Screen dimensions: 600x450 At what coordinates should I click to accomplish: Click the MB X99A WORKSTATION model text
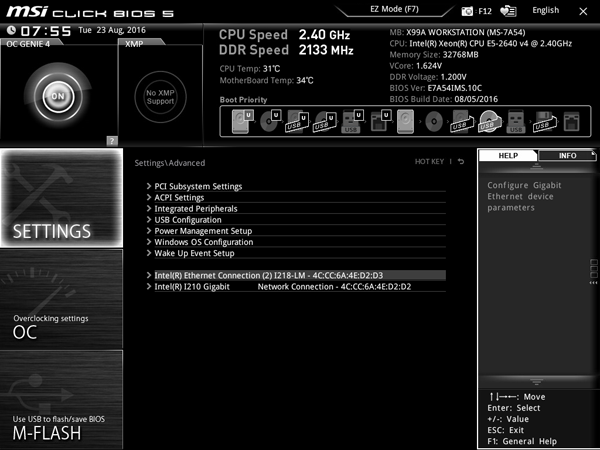[457, 32]
